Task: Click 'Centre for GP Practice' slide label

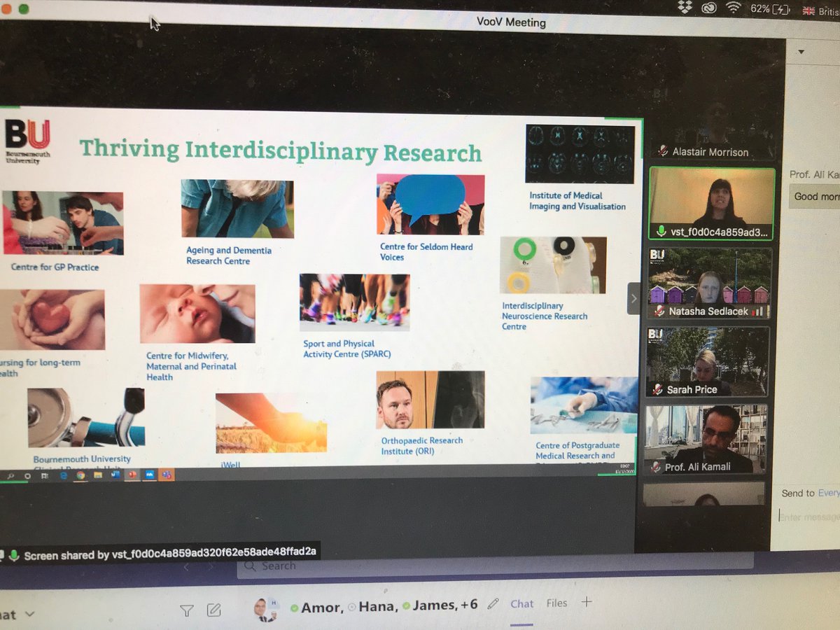Action: pyautogui.click(x=55, y=267)
